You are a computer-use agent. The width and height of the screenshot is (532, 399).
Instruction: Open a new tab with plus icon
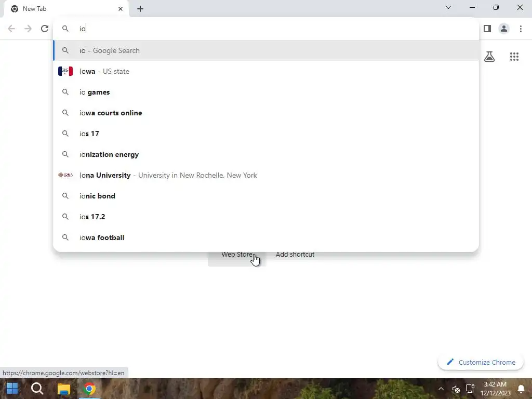tap(140, 9)
